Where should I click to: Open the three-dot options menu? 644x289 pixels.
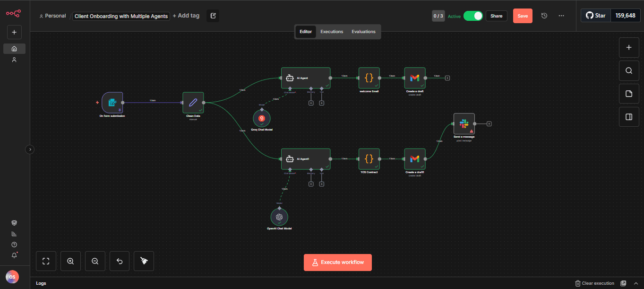(x=561, y=16)
